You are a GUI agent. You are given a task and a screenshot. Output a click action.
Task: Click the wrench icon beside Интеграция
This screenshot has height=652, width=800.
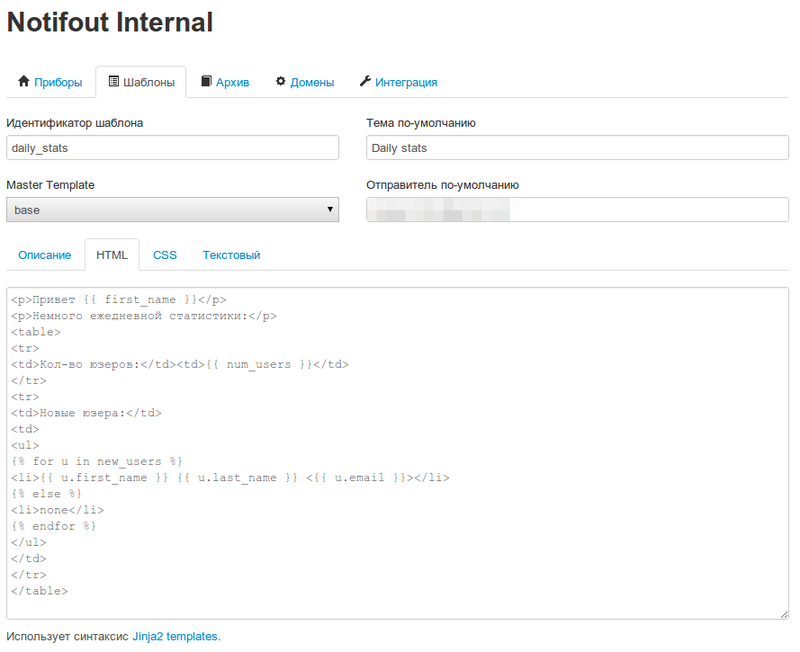point(365,82)
